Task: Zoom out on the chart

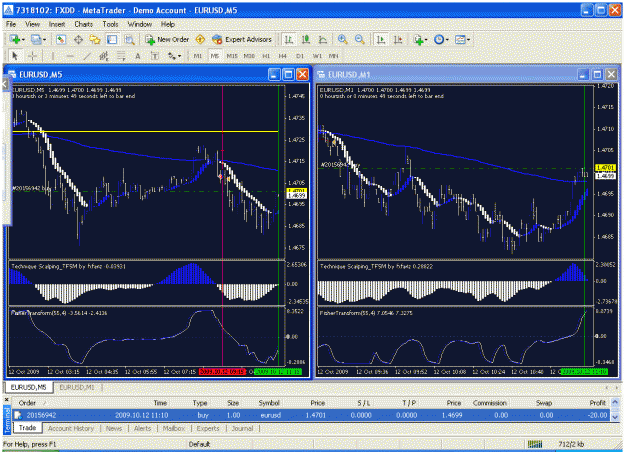Action: tap(360, 39)
